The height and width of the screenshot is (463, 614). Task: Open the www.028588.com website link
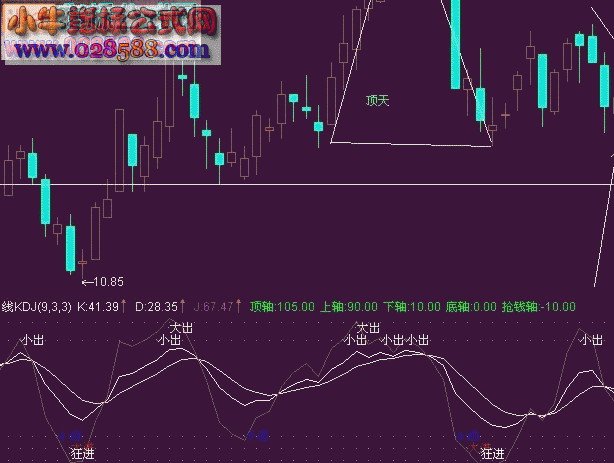(x=110, y=48)
